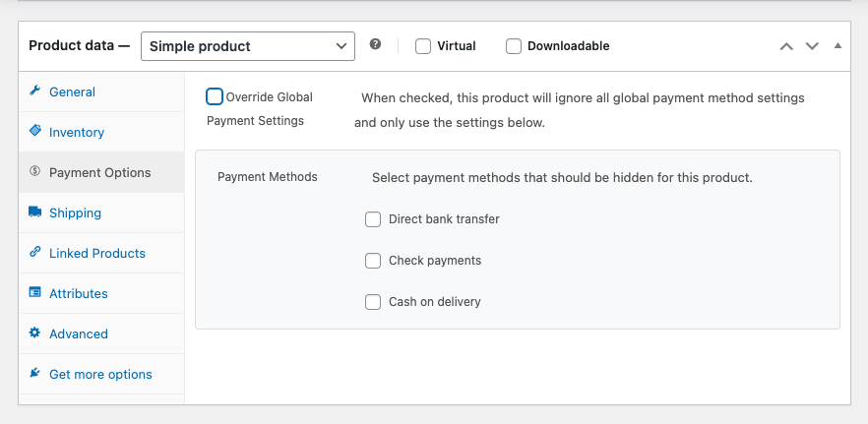Click the Attributes table icon
Image resolution: width=868 pixels, height=424 pixels.
[x=35, y=293]
